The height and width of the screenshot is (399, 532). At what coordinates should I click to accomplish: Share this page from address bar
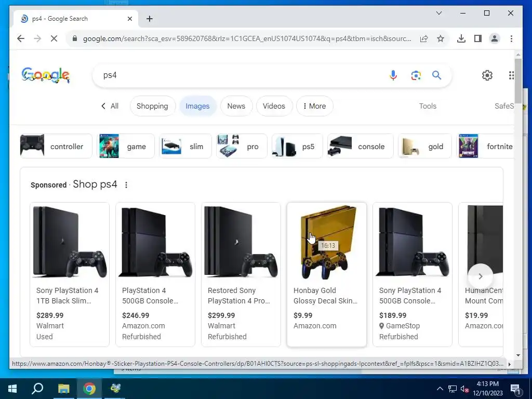[424, 38]
